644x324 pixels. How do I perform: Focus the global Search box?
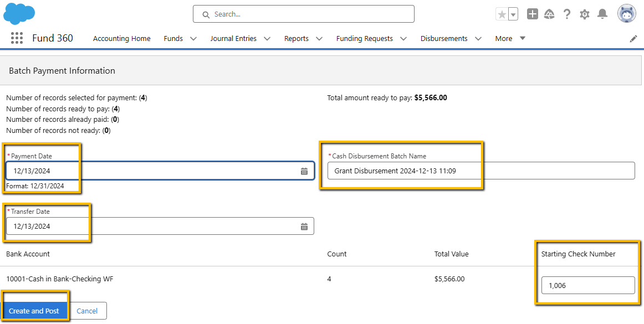[304, 14]
